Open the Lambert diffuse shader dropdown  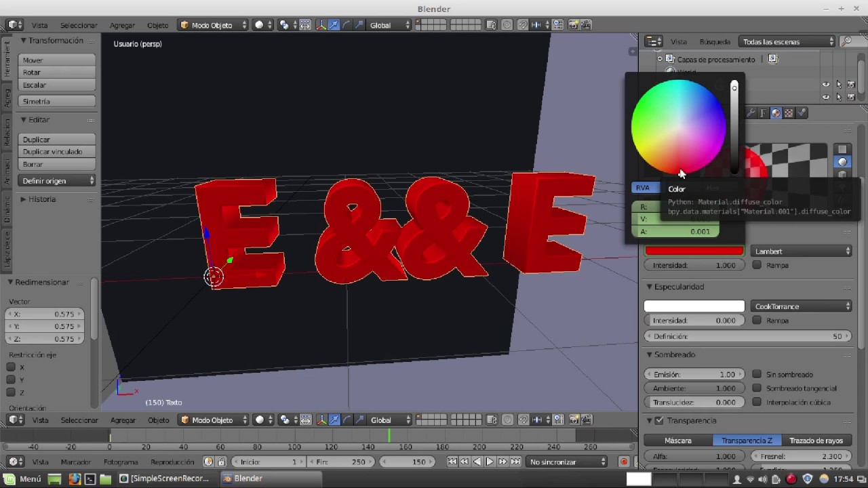801,251
